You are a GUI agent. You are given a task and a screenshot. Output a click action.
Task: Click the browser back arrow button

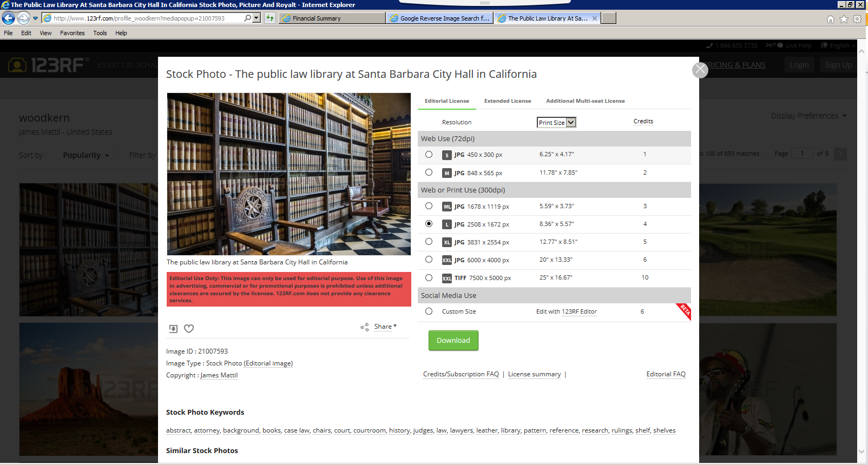point(9,18)
